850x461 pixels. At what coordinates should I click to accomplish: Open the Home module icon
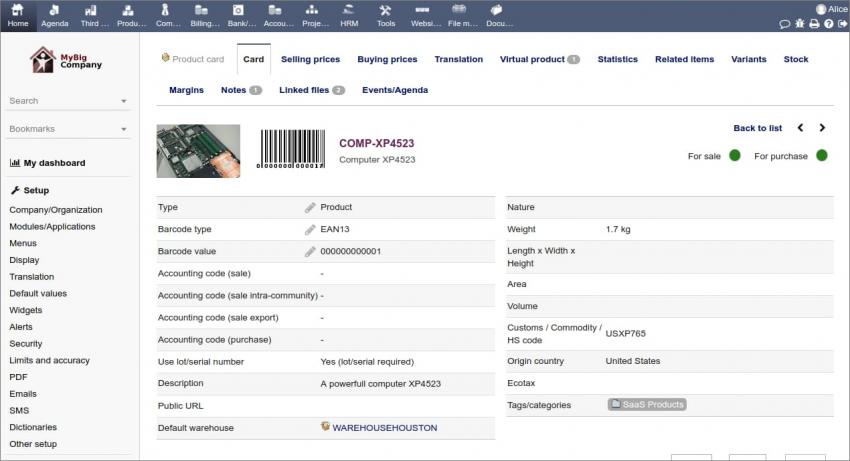point(18,15)
